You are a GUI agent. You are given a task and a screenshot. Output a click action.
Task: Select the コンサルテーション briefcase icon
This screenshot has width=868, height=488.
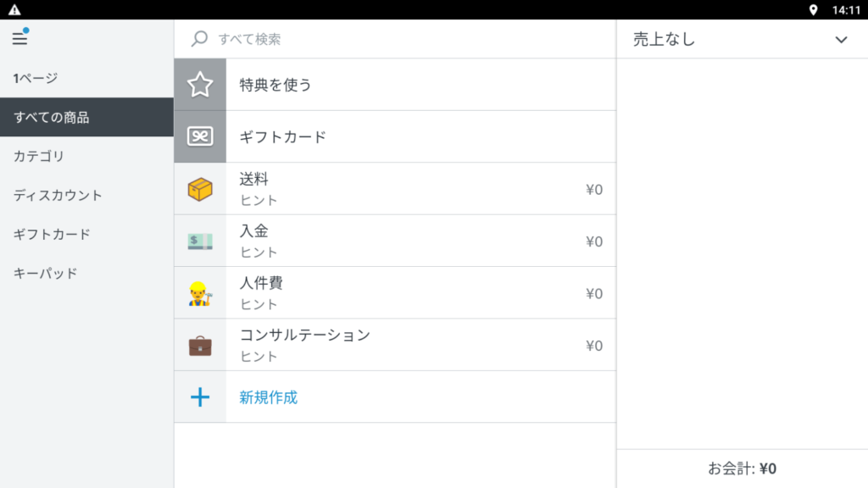coord(200,346)
